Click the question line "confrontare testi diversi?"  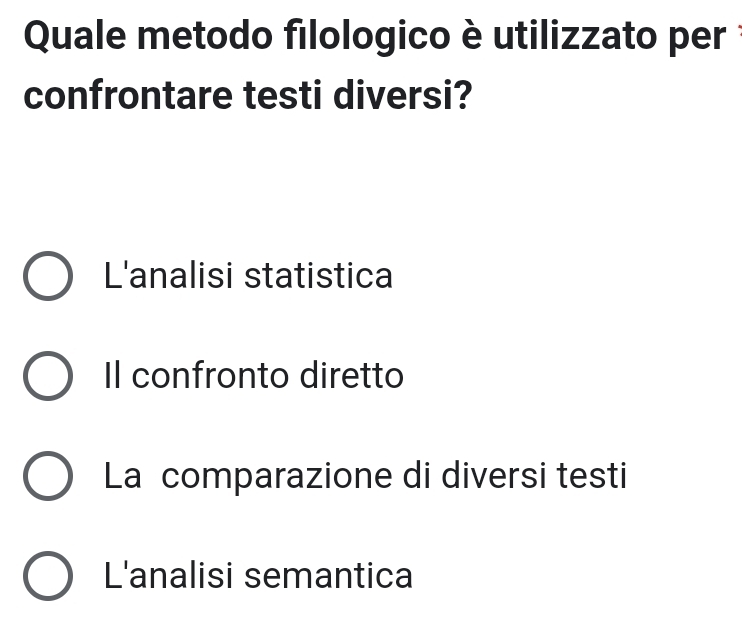pyautogui.click(x=247, y=99)
